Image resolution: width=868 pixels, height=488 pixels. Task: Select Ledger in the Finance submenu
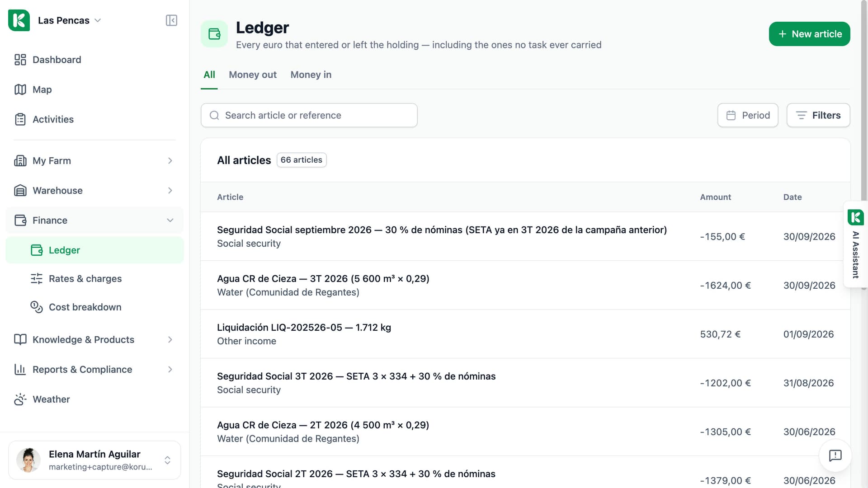(94, 250)
